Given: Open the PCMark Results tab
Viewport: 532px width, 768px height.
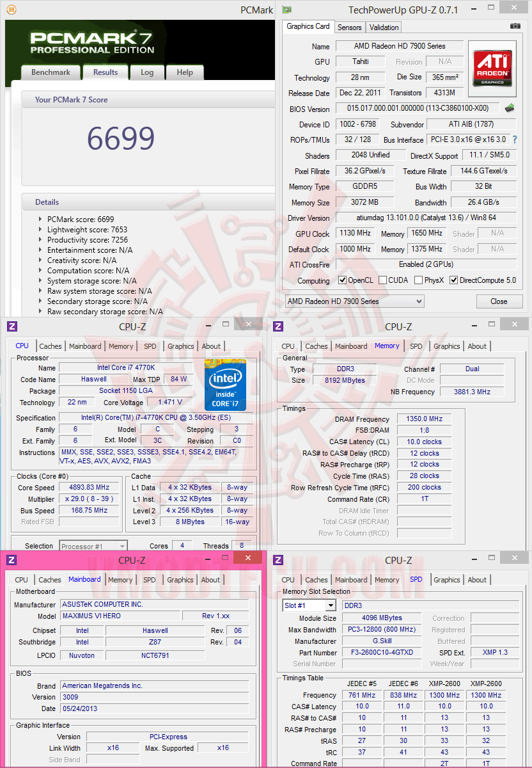Looking at the screenshot, I should 106,72.
